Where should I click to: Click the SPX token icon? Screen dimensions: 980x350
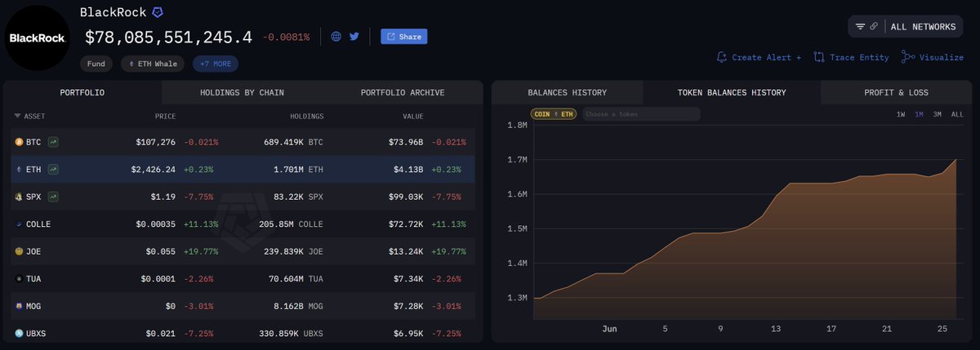coord(19,197)
